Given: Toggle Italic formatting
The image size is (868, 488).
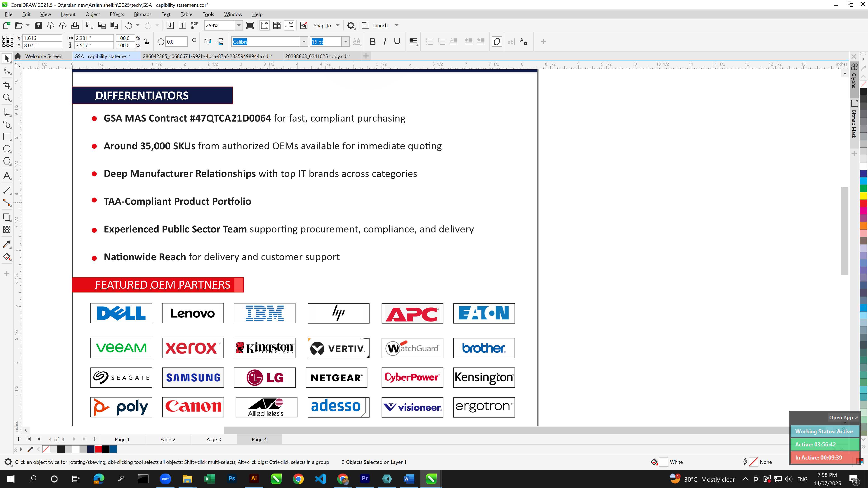Looking at the screenshot, I should (x=384, y=42).
